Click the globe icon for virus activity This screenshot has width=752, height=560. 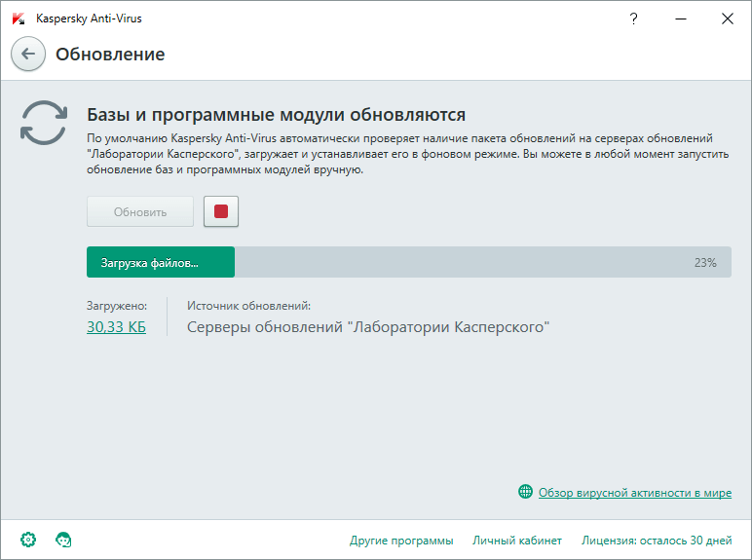(525, 492)
